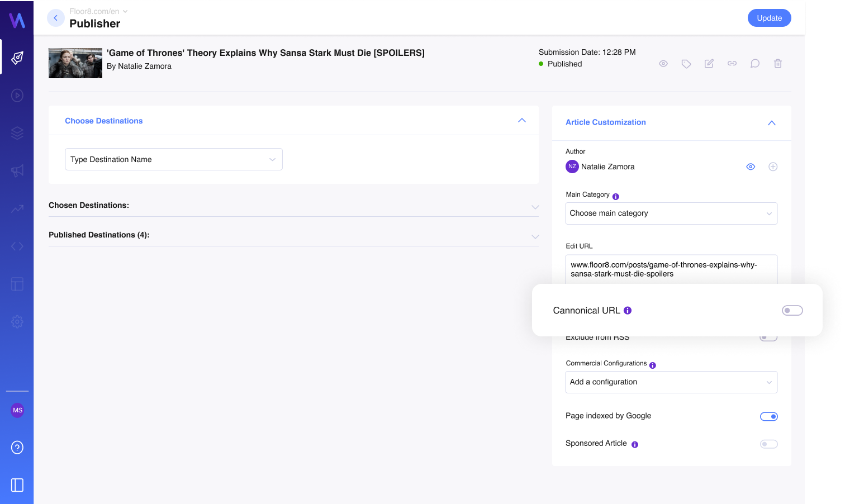Add an author with the plus icon
The image size is (845, 504).
pos(773,167)
